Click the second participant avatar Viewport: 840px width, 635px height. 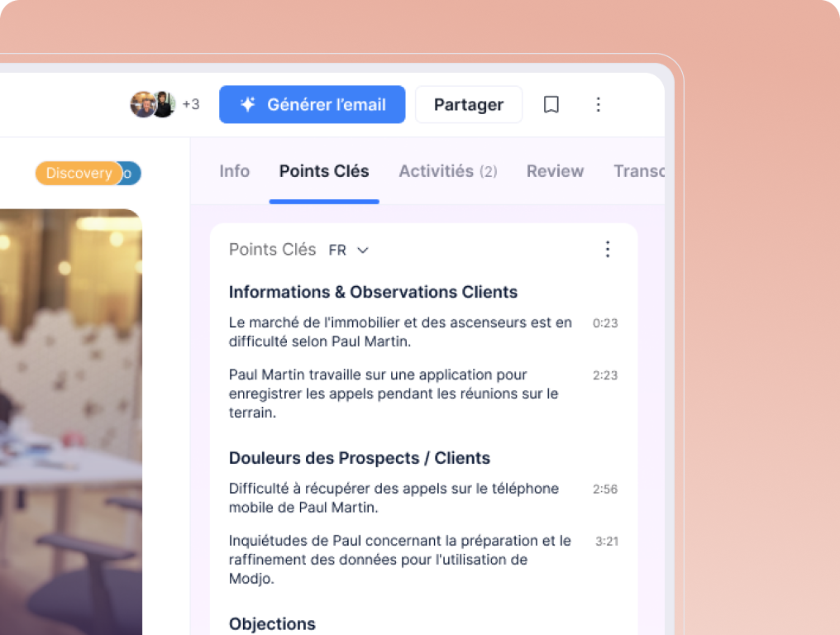164,104
